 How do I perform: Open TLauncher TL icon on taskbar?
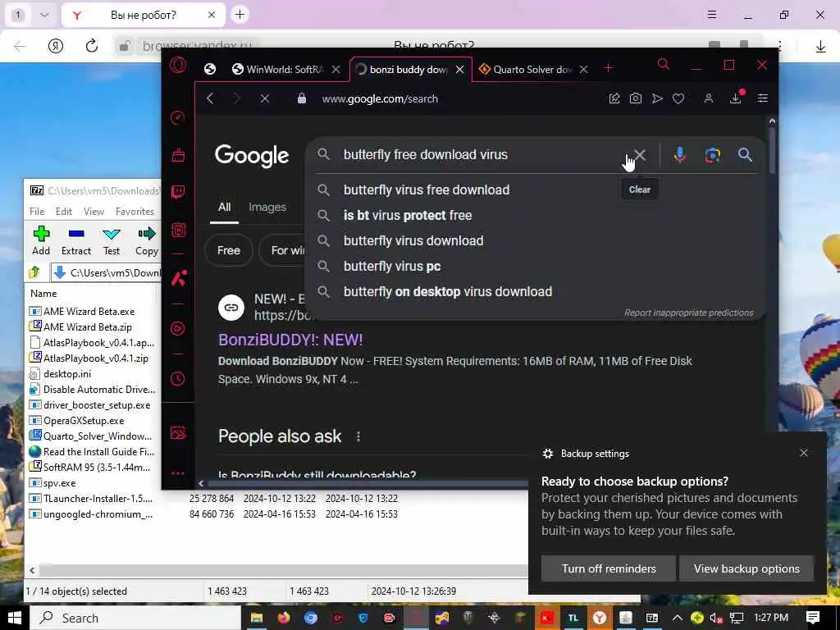(x=573, y=619)
